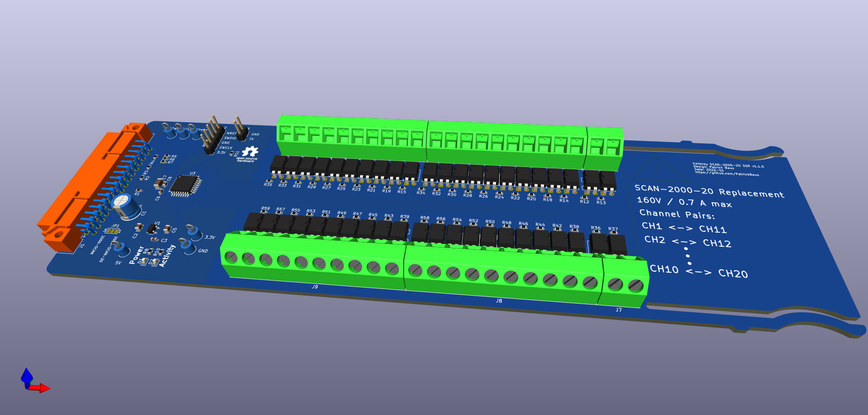Click the U1 voltage regulator

[x=153, y=229]
